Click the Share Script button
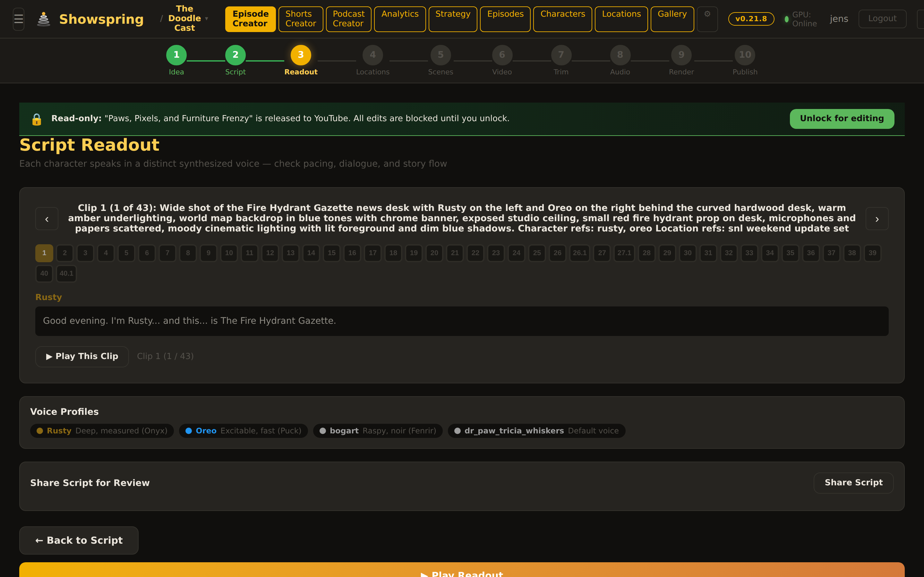Screen dimensions: 924x577 pos(853,482)
